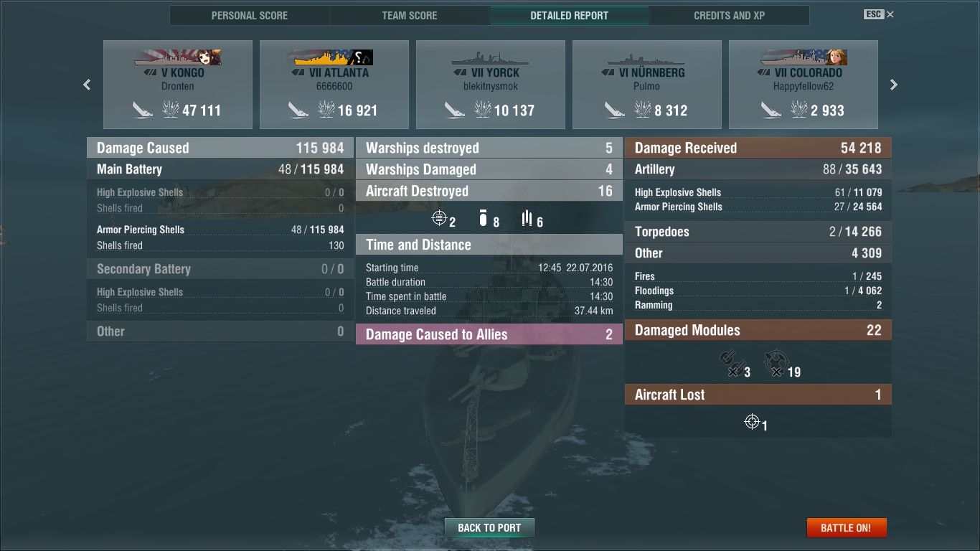Image resolution: width=980 pixels, height=551 pixels.
Task: Close the report with ESC button
Action: [x=880, y=14]
